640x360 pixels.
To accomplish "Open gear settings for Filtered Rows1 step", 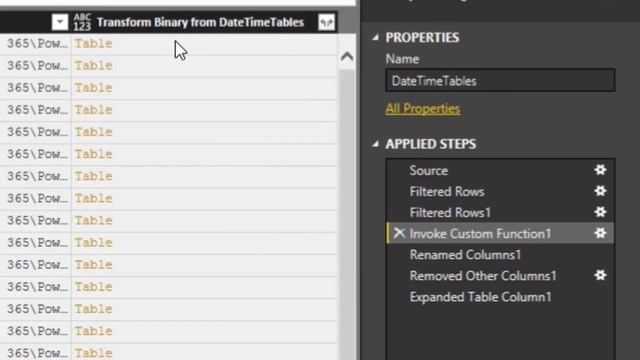I will [x=600, y=212].
